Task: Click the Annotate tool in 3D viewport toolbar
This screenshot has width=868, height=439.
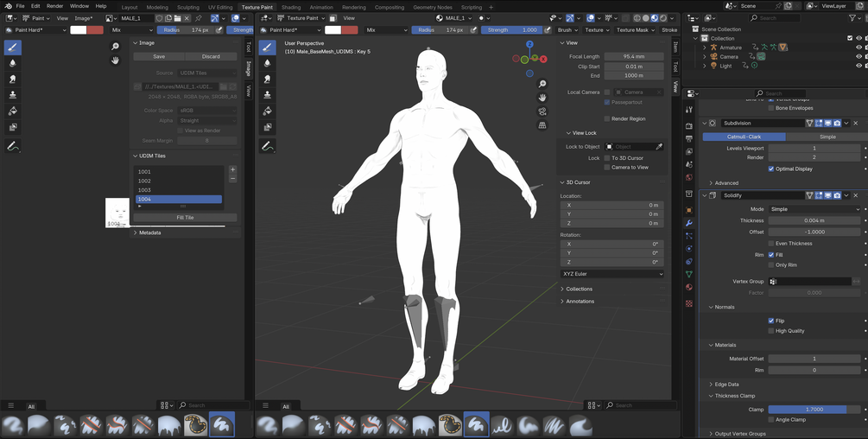Action: (x=268, y=146)
